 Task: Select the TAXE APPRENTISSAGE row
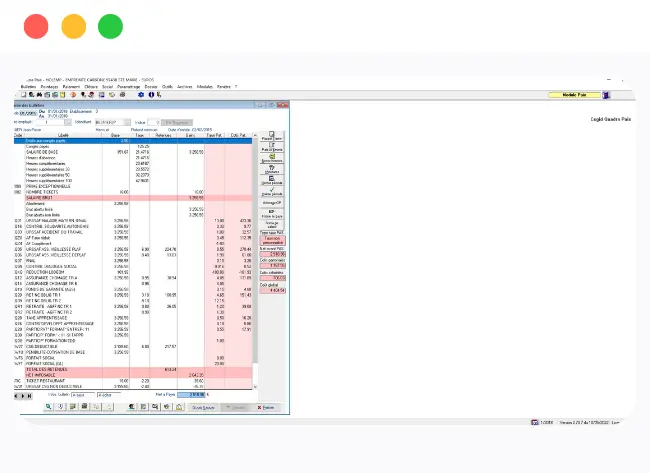133,318
